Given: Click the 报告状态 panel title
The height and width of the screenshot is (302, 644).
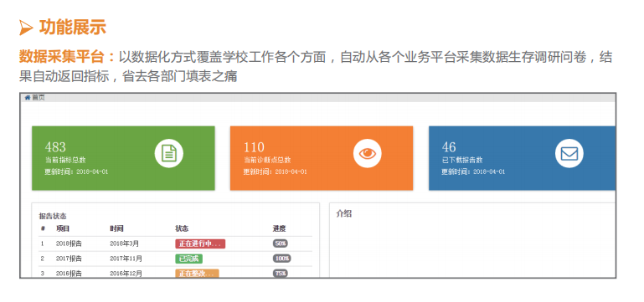Looking at the screenshot, I should point(53,216).
